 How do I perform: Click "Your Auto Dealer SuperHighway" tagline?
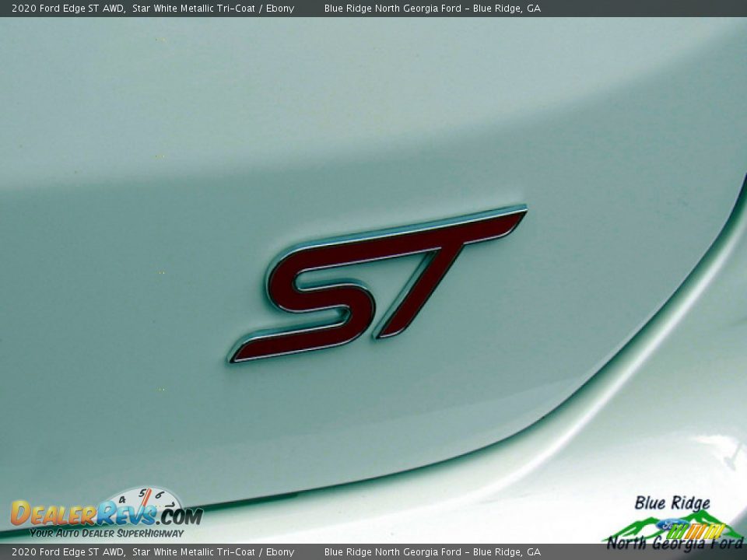(x=107, y=533)
